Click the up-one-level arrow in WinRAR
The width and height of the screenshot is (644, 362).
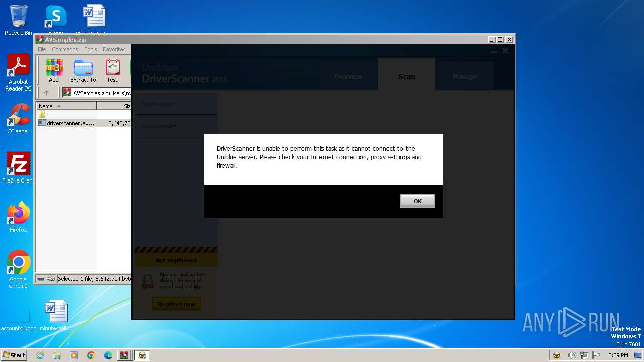[x=46, y=93]
